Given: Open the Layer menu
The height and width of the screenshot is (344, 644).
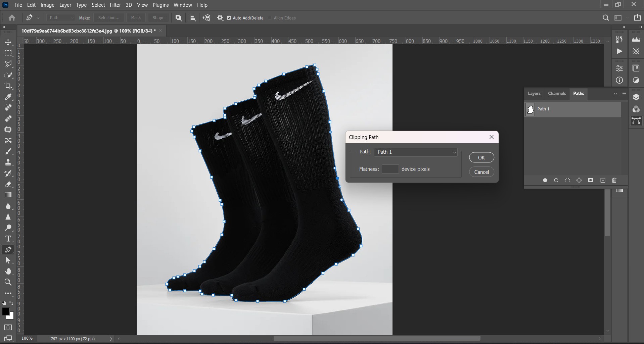Looking at the screenshot, I should coord(65,5).
